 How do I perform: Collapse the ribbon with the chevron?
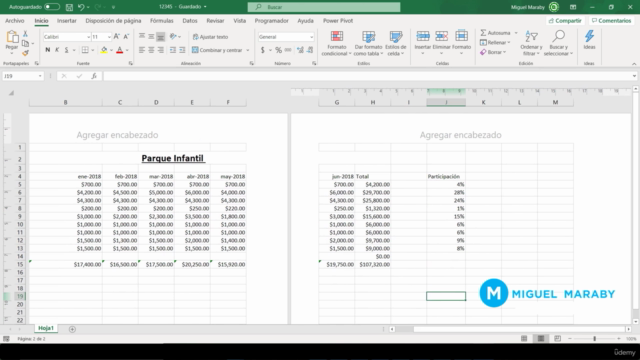tap(634, 64)
